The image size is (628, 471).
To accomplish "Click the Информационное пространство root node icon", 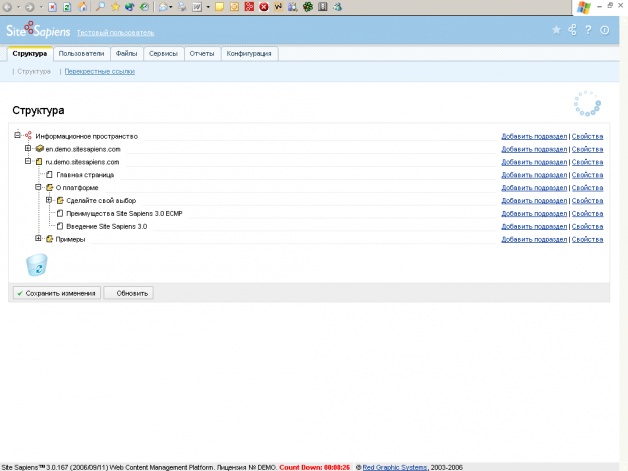I will 29,136.
